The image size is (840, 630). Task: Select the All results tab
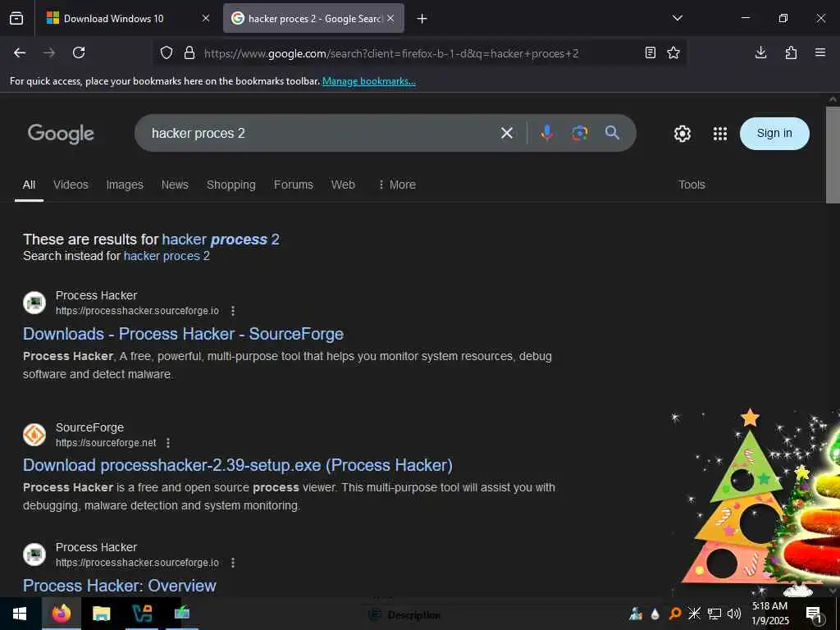pyautogui.click(x=29, y=185)
